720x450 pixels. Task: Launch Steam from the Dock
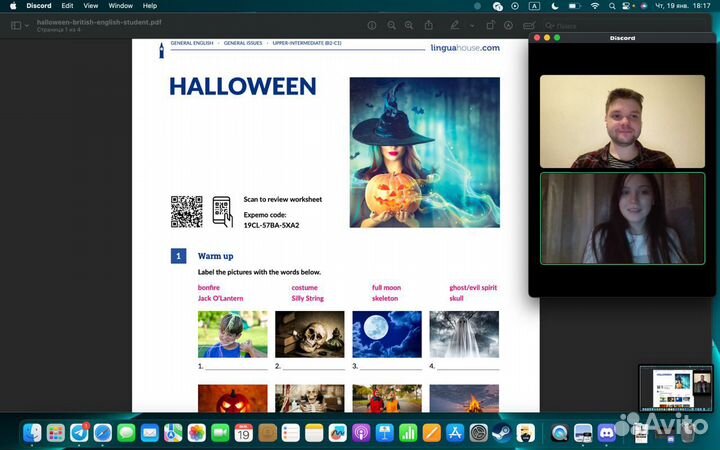click(502, 433)
